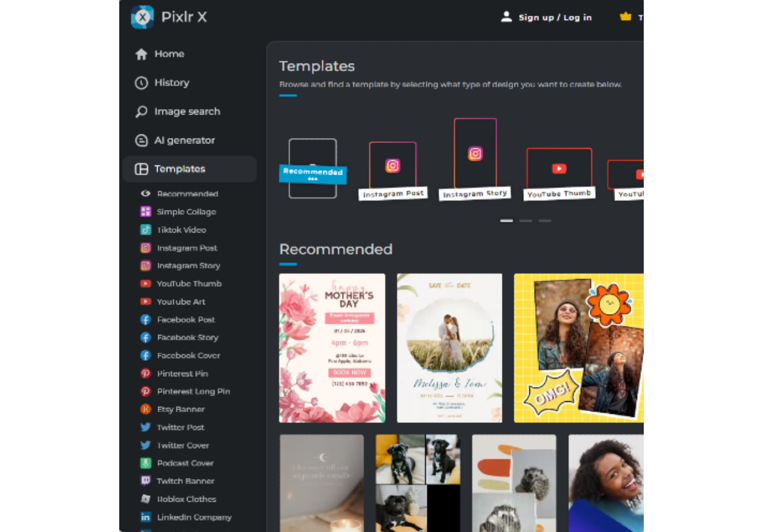Choose Simple Collage template category
Image resolution: width=763 pixels, height=532 pixels.
pos(186,212)
